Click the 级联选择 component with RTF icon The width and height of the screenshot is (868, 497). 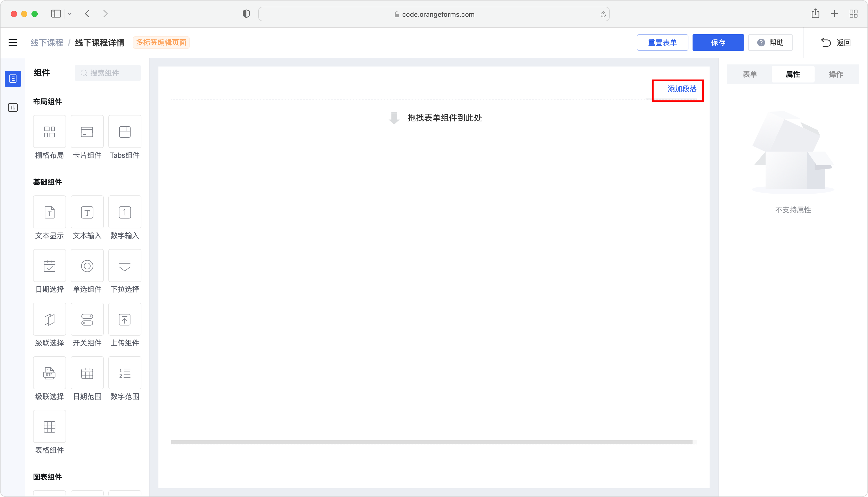coord(49,373)
